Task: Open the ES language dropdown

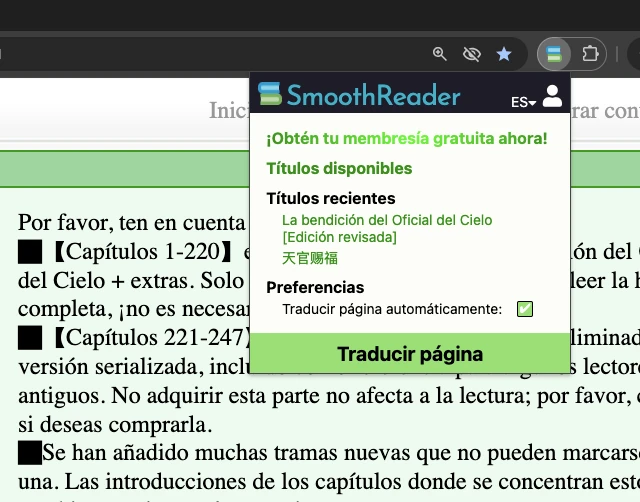Action: [x=523, y=102]
